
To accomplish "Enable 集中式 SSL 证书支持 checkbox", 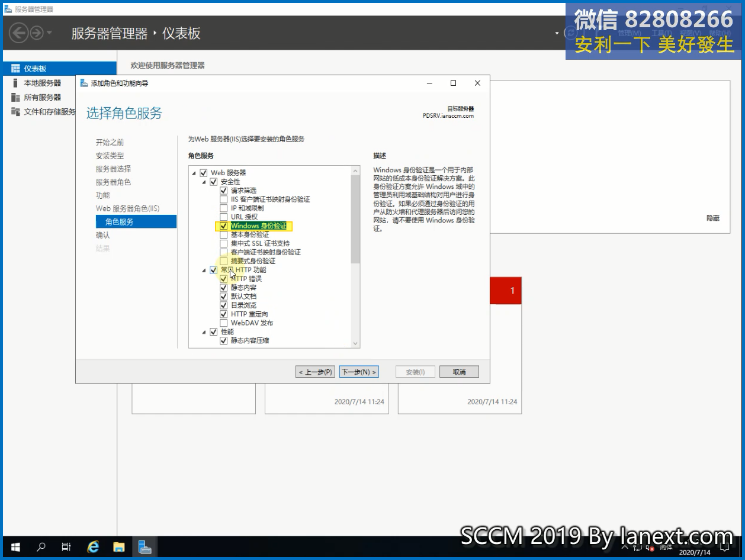I will 224,243.
